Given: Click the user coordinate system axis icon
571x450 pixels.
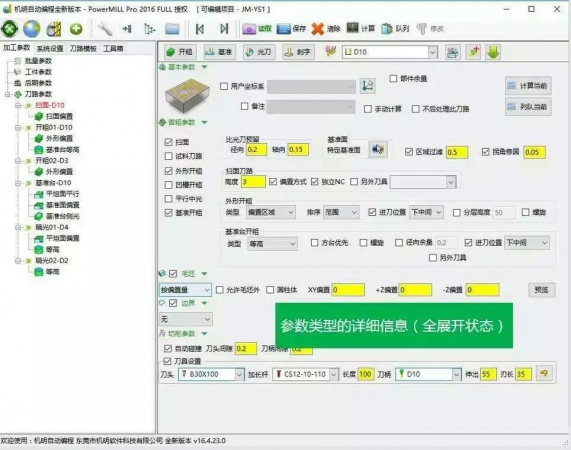Looking at the screenshot, I should (x=367, y=86).
